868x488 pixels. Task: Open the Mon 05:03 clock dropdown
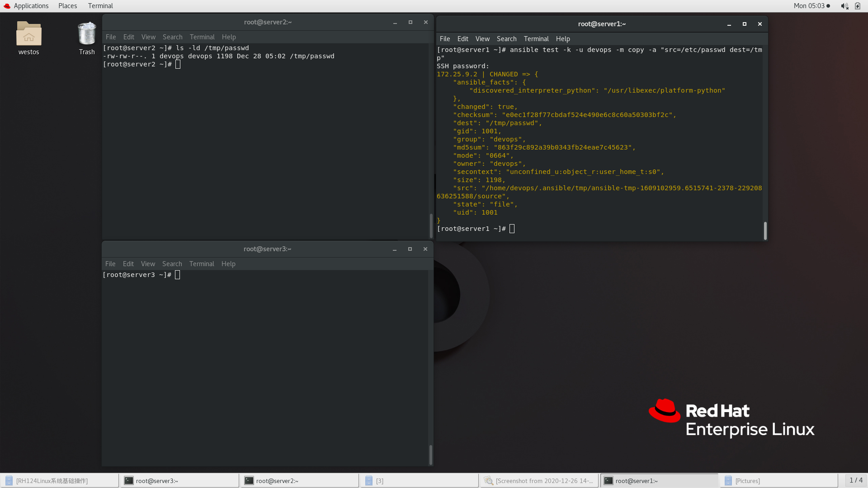[811, 6]
